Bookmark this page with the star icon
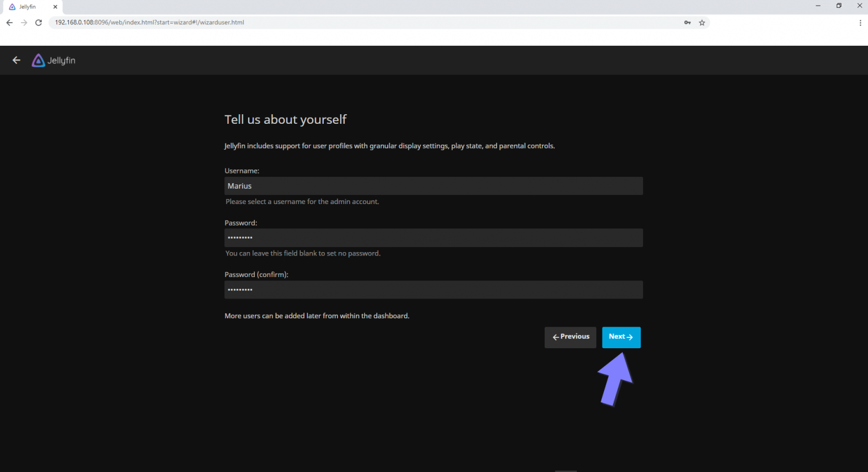Viewport: 868px width, 472px height. (x=702, y=23)
